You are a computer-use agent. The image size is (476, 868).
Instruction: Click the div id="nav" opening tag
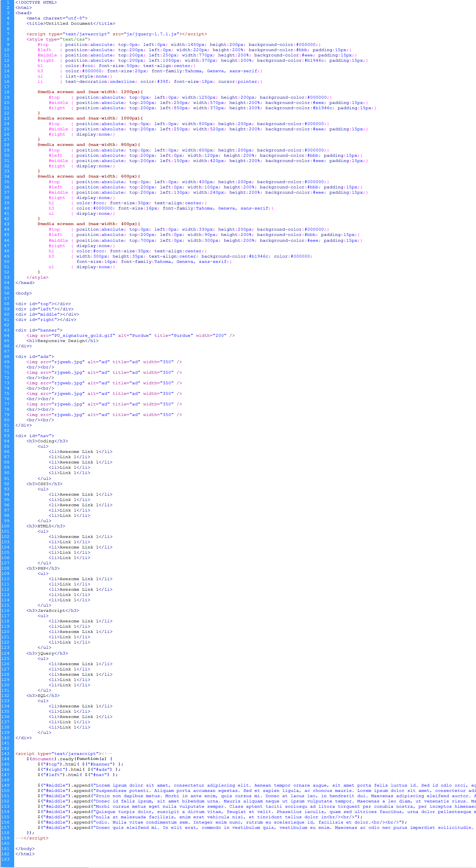[35, 436]
